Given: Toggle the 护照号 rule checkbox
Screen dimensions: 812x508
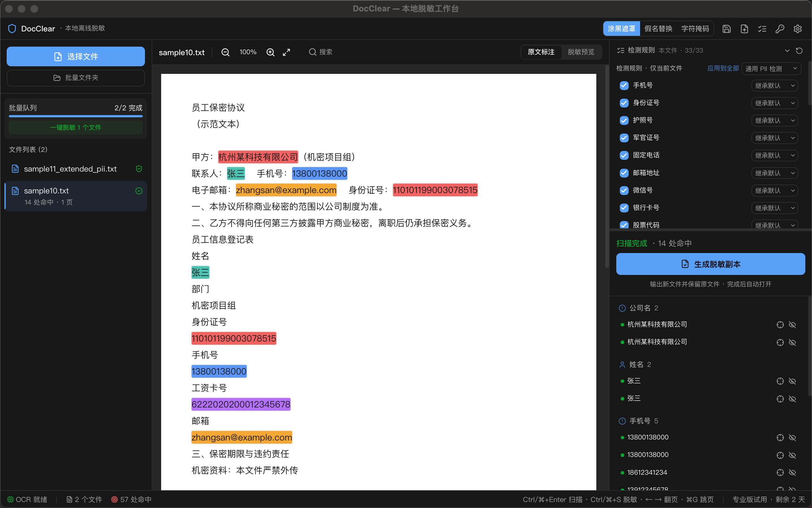Looking at the screenshot, I should pos(624,120).
